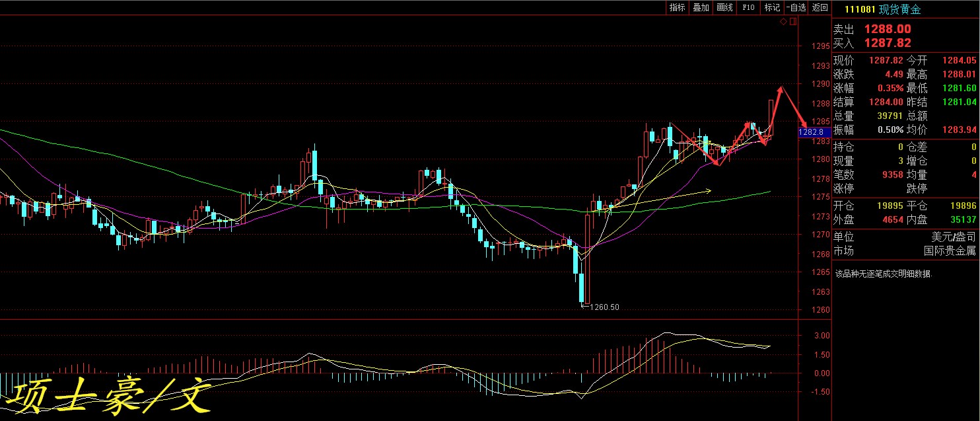This screenshot has height=421, width=980.
Task: Click the 111081 instrument code
Action: [860, 9]
